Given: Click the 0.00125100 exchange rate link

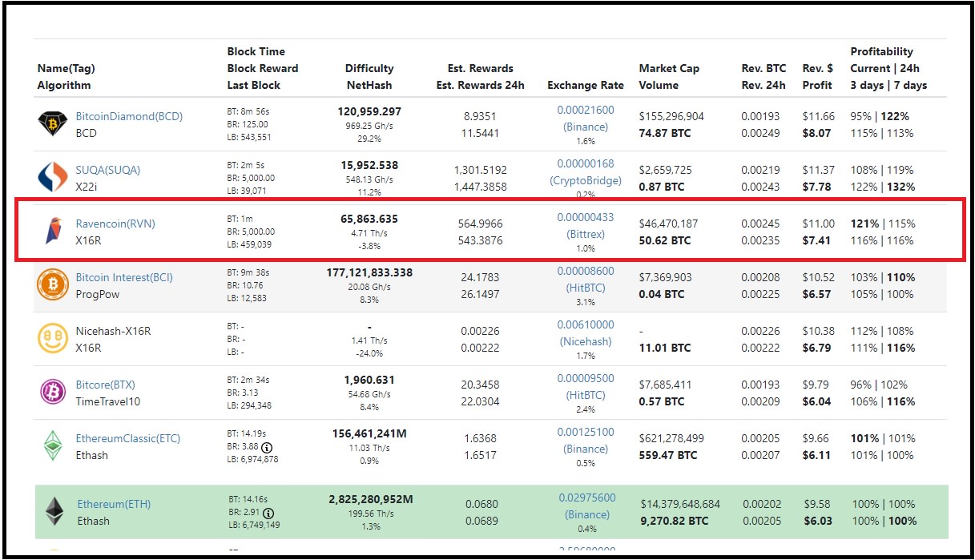Looking at the screenshot, I should coord(586,433).
